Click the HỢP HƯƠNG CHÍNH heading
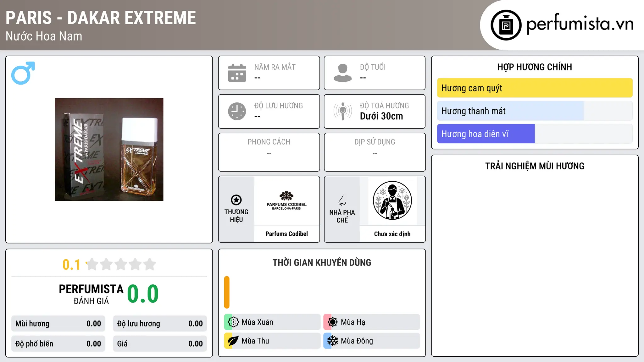Viewport: 644px width, 362px height. point(535,67)
